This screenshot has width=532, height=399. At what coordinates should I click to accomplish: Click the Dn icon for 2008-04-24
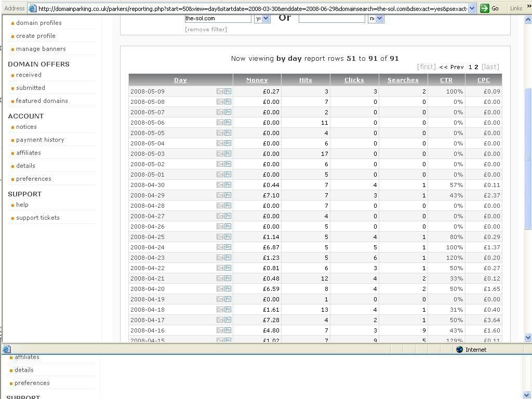pos(220,247)
